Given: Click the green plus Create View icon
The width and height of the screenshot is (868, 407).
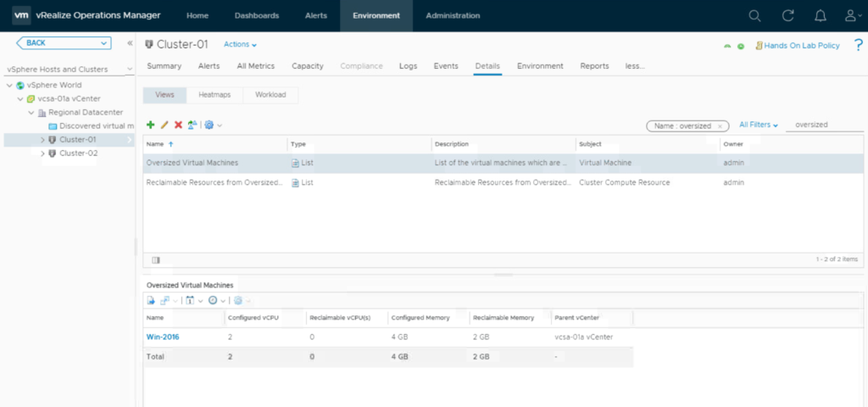Looking at the screenshot, I should pos(150,125).
